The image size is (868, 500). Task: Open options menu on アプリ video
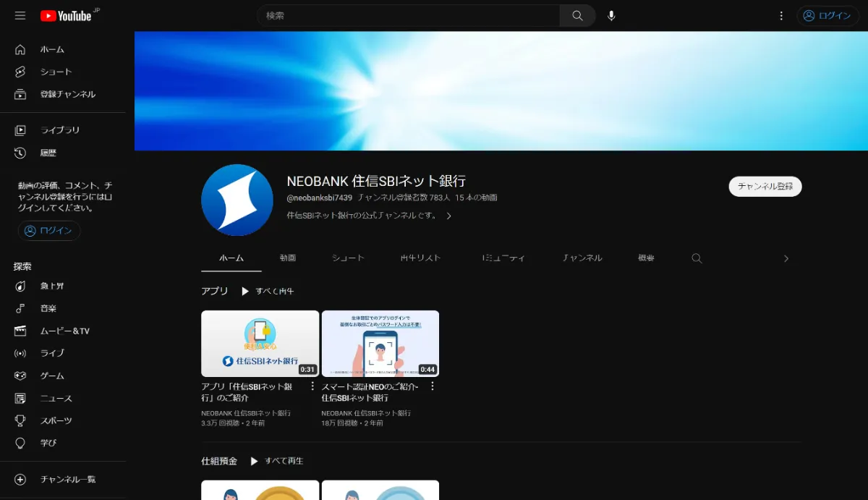(x=312, y=386)
